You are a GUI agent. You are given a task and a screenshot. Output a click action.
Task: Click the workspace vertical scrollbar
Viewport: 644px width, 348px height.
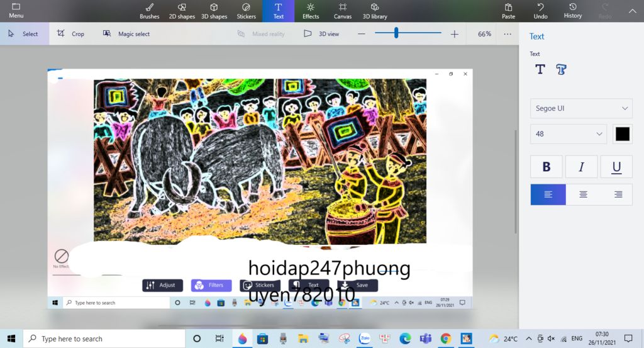click(516, 182)
